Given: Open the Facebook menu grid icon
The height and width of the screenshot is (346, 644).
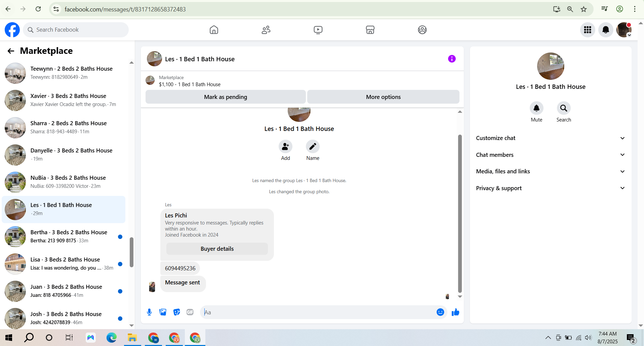Looking at the screenshot, I should pyautogui.click(x=588, y=30).
